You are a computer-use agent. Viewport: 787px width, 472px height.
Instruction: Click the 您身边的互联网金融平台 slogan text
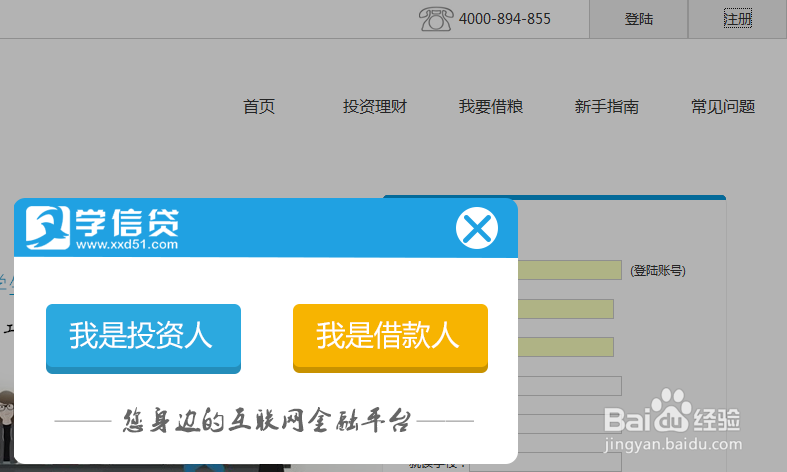[x=267, y=421]
